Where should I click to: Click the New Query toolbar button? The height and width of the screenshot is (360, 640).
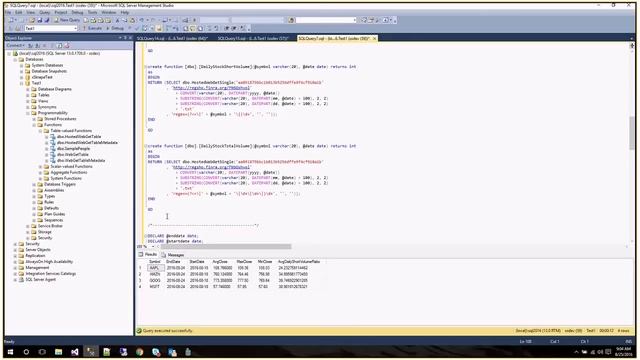pyautogui.click(x=68, y=20)
